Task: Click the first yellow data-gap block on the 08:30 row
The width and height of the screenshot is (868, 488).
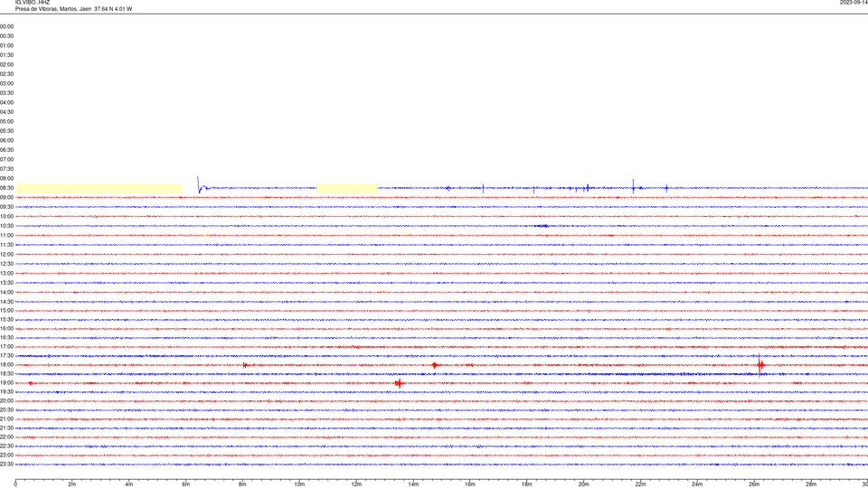Action: pyautogui.click(x=99, y=188)
